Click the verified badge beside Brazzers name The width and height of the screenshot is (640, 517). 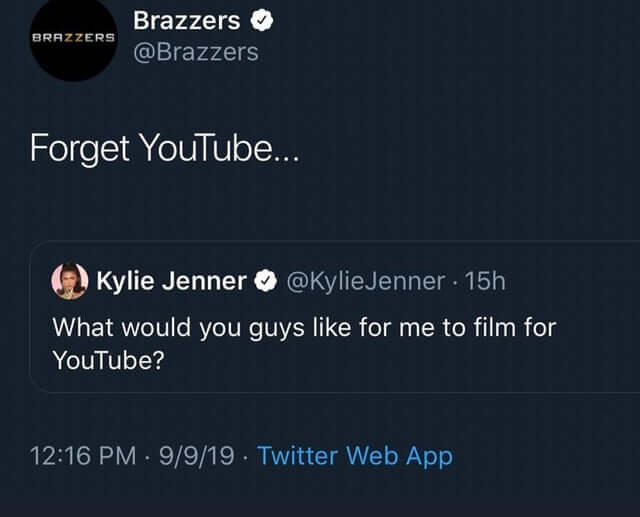(x=264, y=20)
